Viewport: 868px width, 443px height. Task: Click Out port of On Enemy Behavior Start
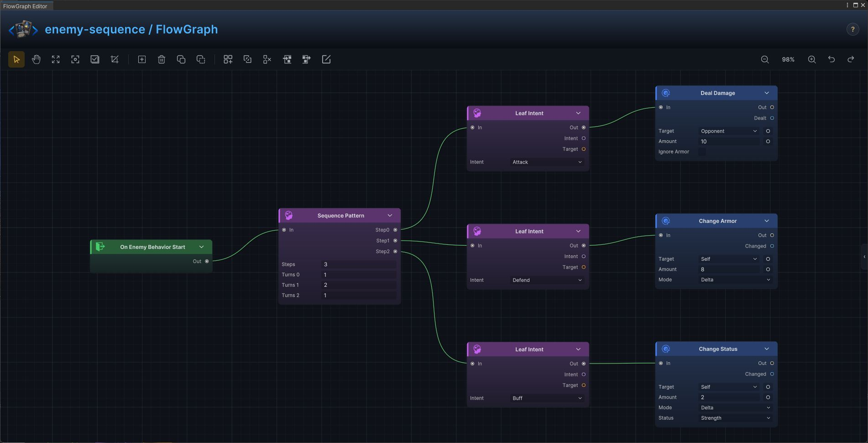tap(207, 261)
